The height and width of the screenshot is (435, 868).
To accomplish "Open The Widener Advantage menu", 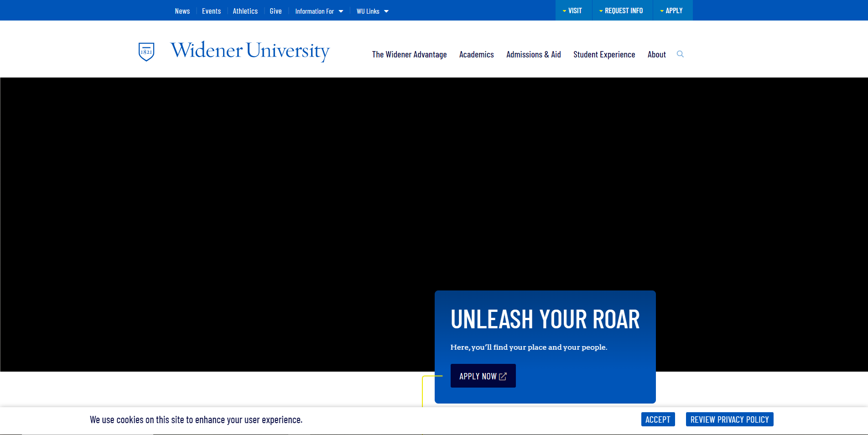I will tap(409, 55).
